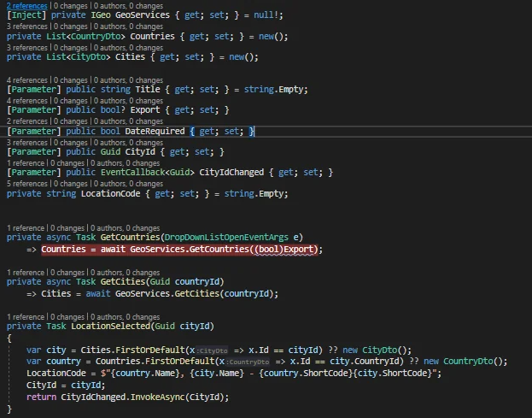Click the Title property name

tap(148, 89)
